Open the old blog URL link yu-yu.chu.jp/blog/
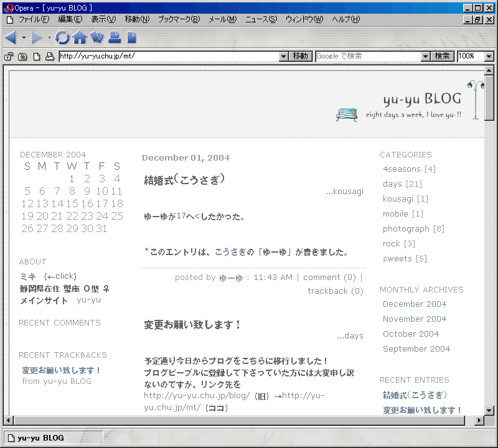 coord(197,396)
